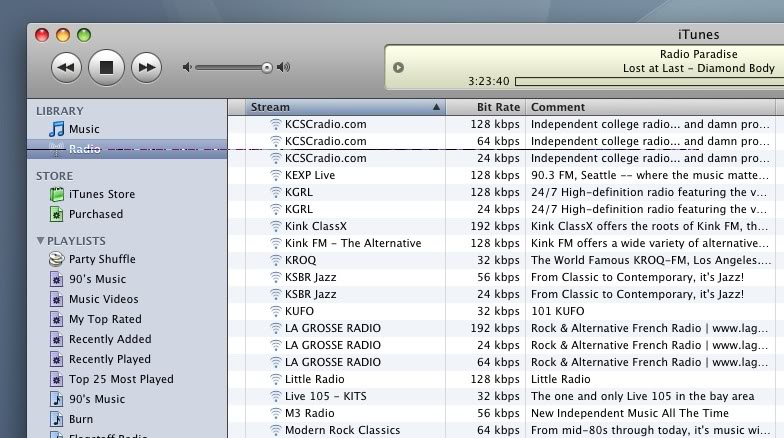Sort by the Bit Rate column header

click(486, 107)
